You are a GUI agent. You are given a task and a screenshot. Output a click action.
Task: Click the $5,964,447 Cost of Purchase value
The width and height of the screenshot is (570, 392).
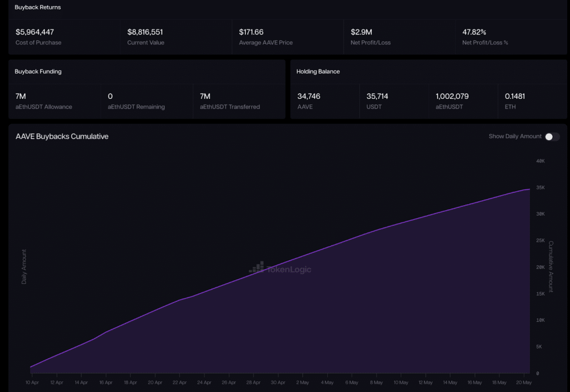click(35, 32)
